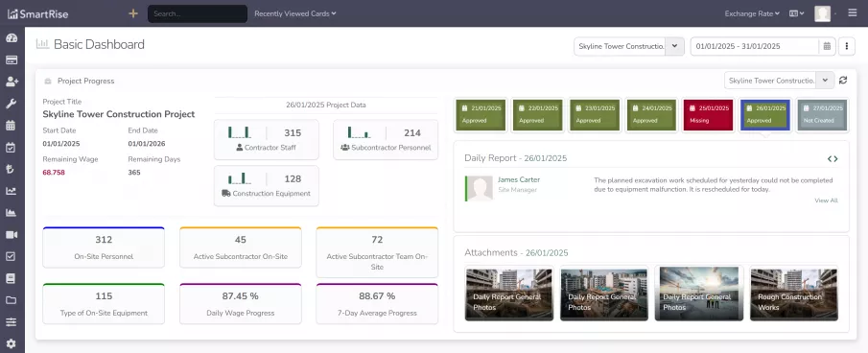Open the calendar grid icon in sidebar
Image resolution: width=868 pixels, height=353 pixels.
(11, 126)
